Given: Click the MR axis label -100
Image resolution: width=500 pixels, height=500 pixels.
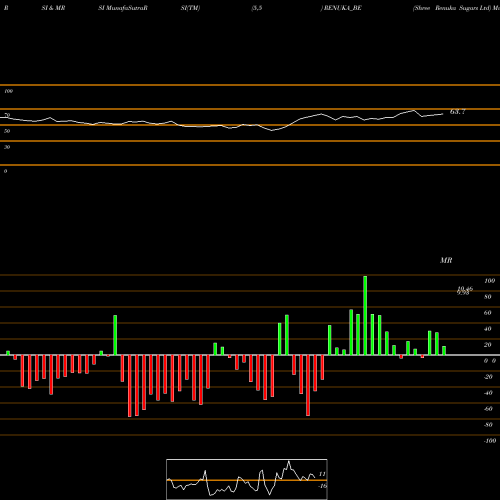Looking at the screenshot, I should point(490,441).
